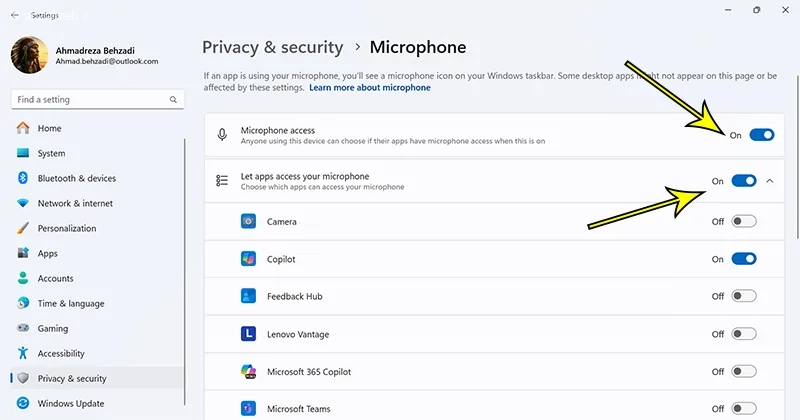
Task: Click the user profile picture
Action: [x=28, y=55]
